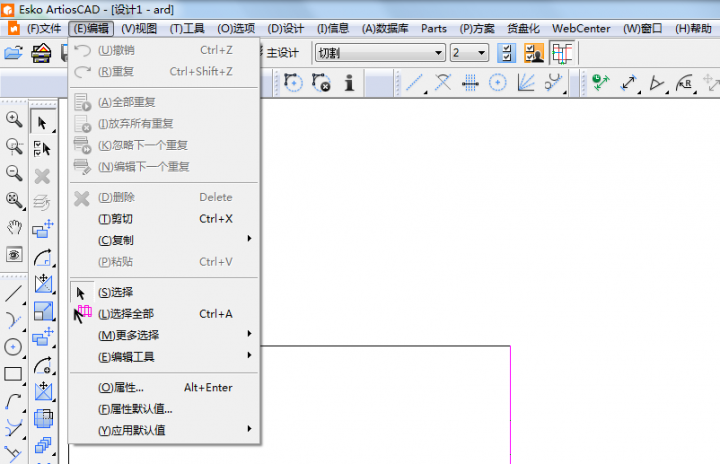Click the open folder icon
This screenshot has width=720, height=464.
pyautogui.click(x=14, y=53)
